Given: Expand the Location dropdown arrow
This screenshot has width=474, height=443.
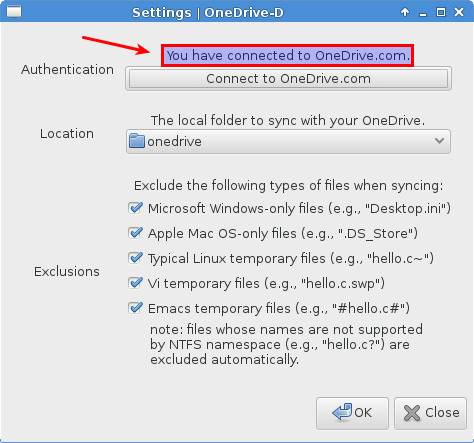Looking at the screenshot, I should (x=439, y=141).
